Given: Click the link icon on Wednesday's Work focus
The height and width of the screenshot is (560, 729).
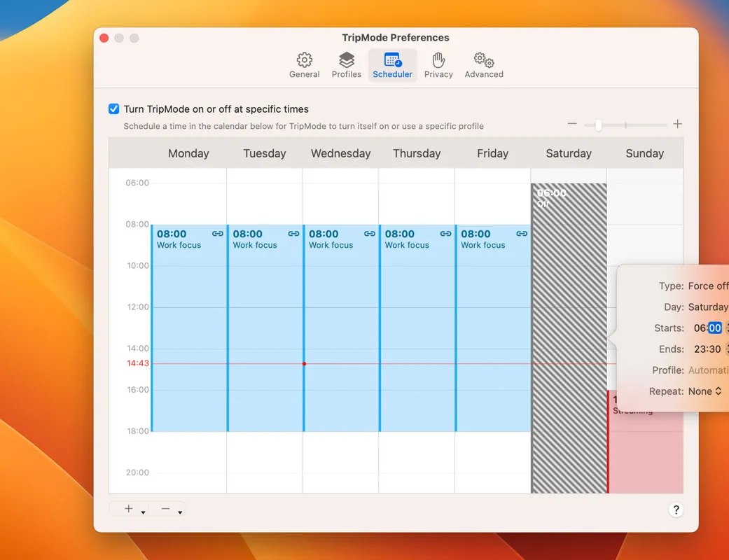Looking at the screenshot, I should tap(370, 234).
